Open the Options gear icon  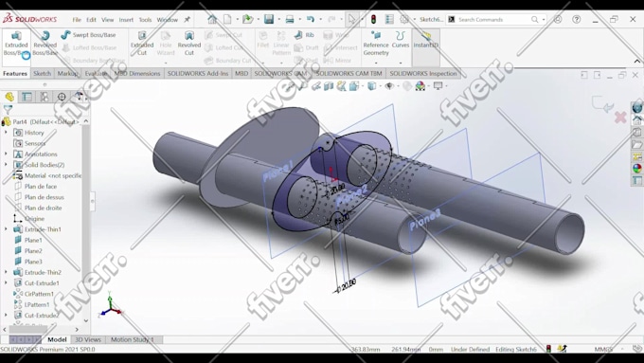pyautogui.click(x=404, y=19)
